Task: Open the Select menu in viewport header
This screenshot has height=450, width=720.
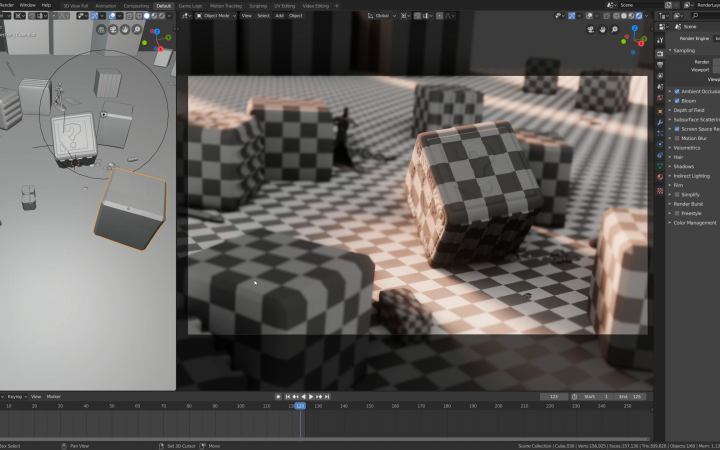Action: point(263,16)
